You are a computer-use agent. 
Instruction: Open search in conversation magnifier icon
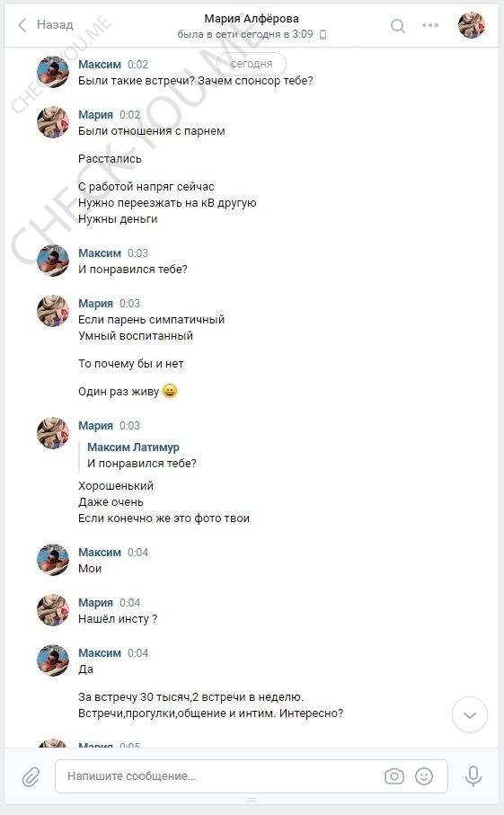point(397,25)
